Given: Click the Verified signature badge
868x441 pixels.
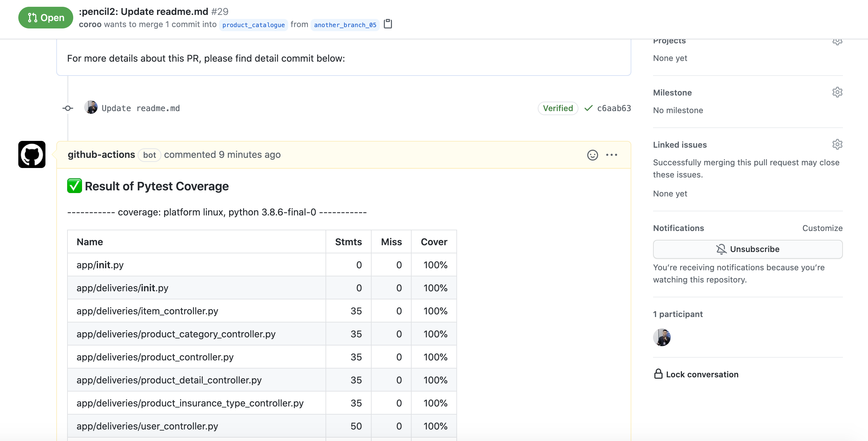Looking at the screenshot, I should [x=558, y=108].
